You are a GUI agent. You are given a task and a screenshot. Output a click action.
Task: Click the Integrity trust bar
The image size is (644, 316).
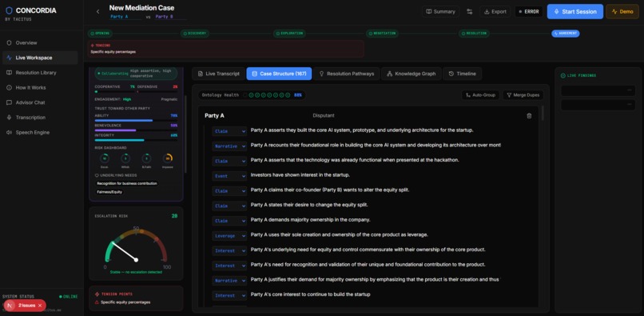[136, 140]
